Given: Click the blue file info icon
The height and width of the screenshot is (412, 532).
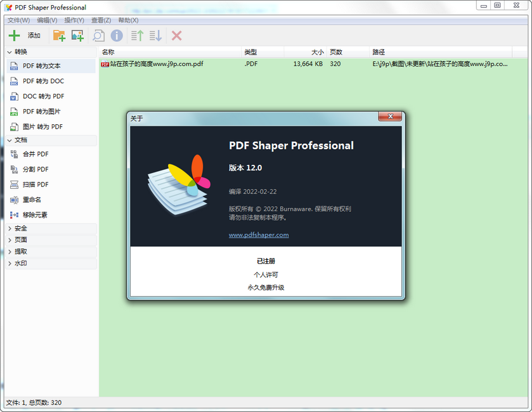Looking at the screenshot, I should click(x=117, y=35).
